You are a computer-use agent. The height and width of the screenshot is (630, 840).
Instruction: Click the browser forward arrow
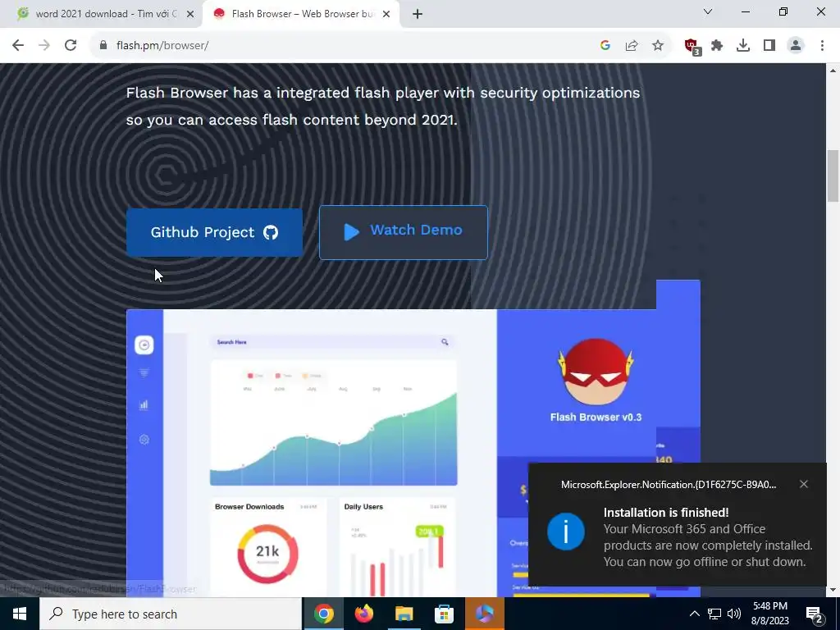(x=44, y=46)
